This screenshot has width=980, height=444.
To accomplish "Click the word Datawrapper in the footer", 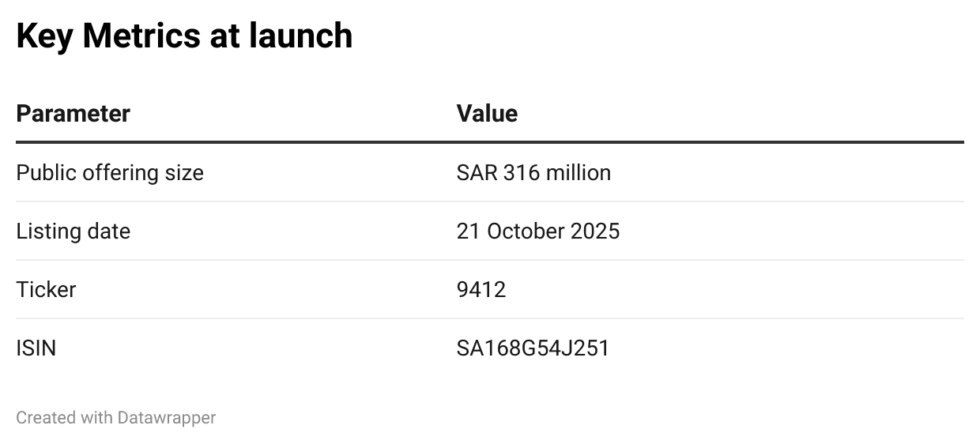I will coord(166,417).
